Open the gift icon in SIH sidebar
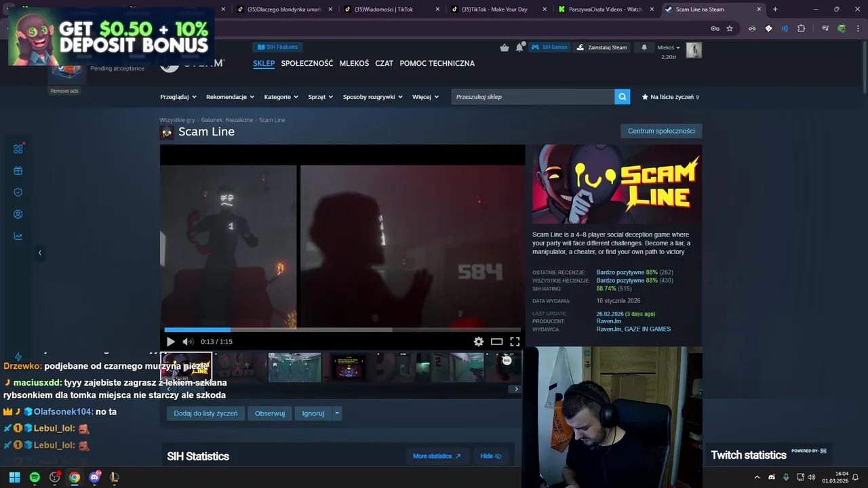This screenshot has height=488, width=868. click(18, 171)
